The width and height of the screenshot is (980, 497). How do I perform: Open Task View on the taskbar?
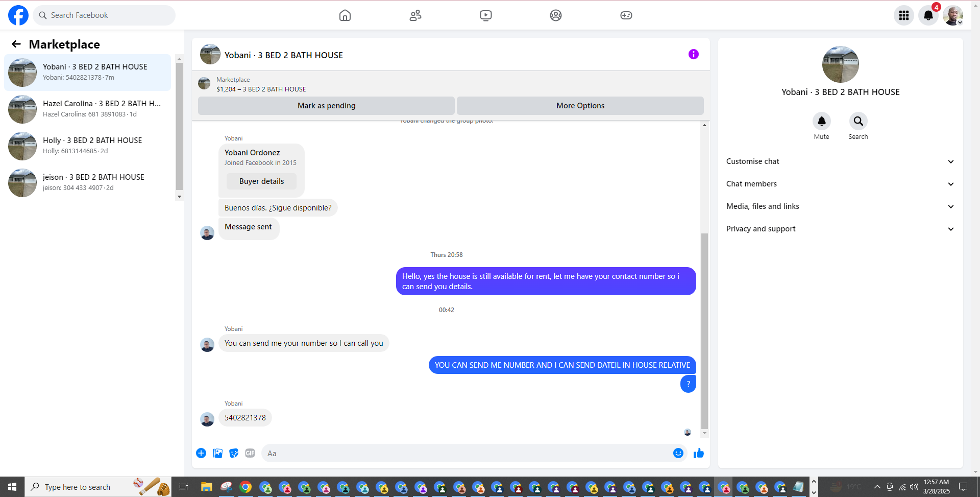pos(184,487)
